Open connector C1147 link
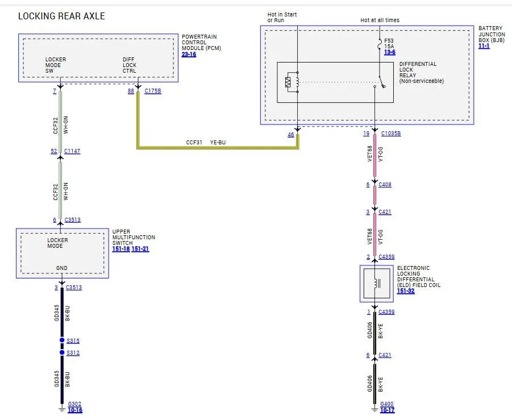The height and width of the screenshot is (420, 512). pyautogui.click(x=72, y=151)
